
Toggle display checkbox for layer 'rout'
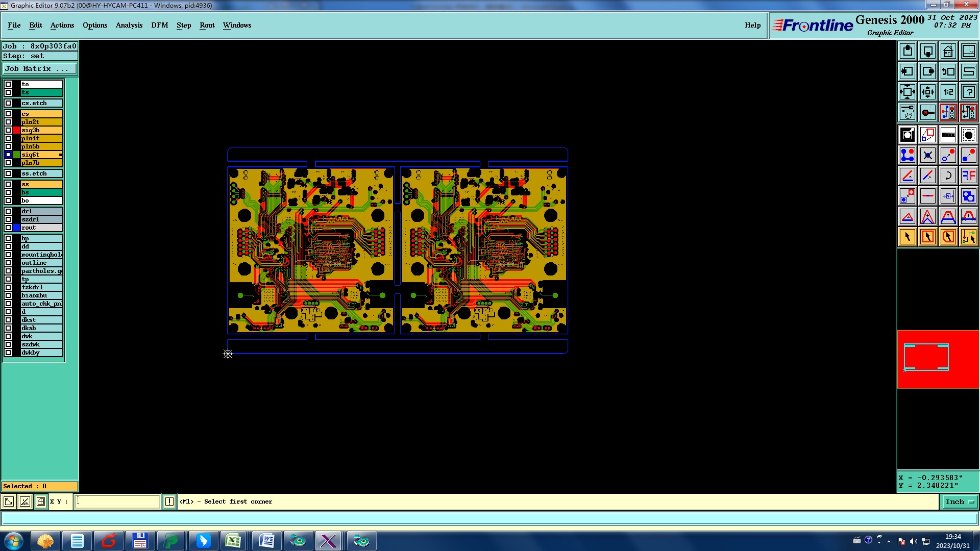tap(8, 228)
